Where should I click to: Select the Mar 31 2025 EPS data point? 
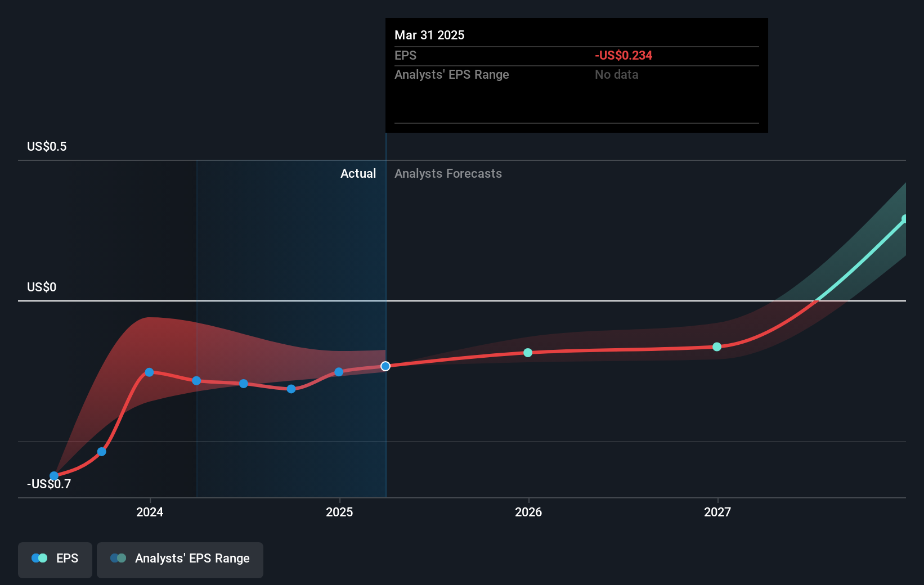tap(385, 366)
